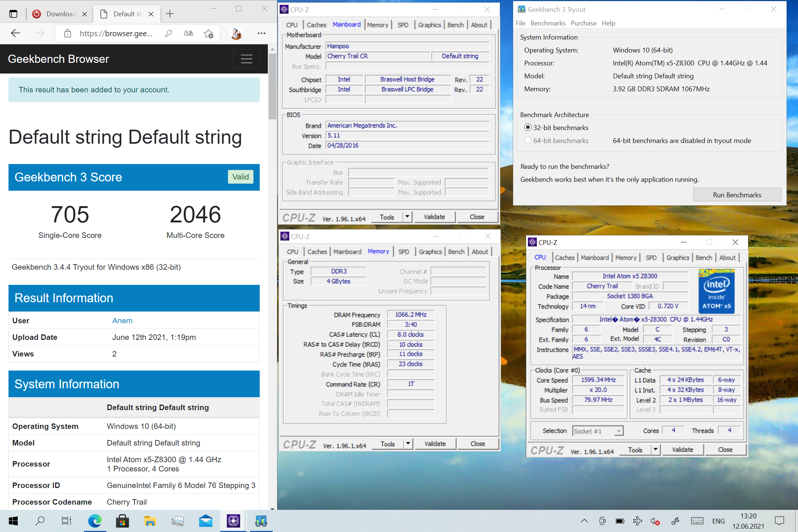The width and height of the screenshot is (798, 532).
Task: Open Geekbench Help menu
Action: [608, 23]
